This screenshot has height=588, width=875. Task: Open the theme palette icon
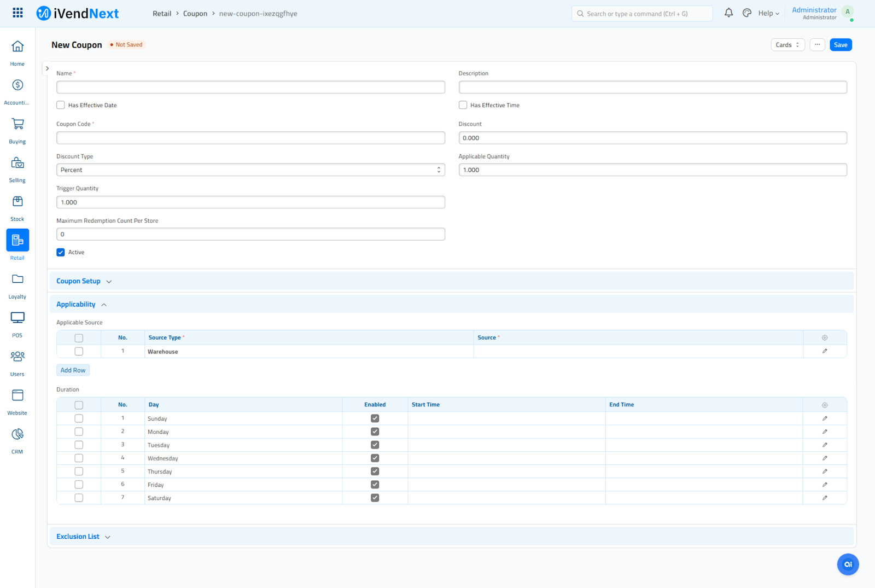[x=747, y=13]
